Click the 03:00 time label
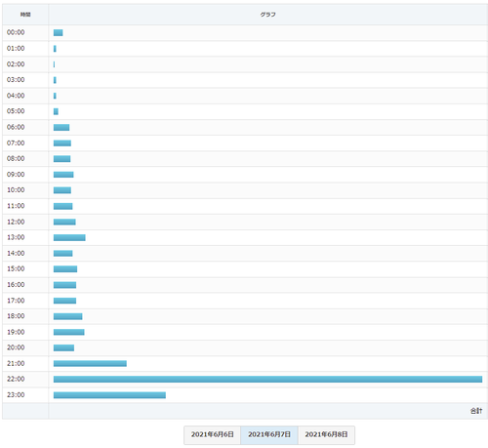 point(16,80)
